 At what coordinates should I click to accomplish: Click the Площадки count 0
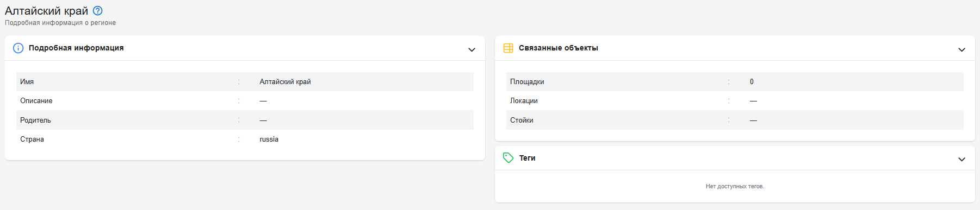point(752,81)
